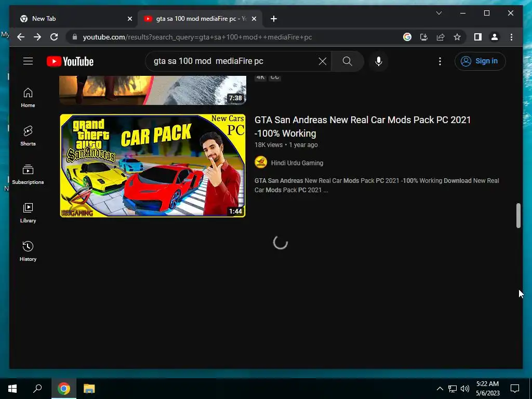The image size is (532, 399).
Task: Go back with the browser back arrow
Action: pos(21,37)
